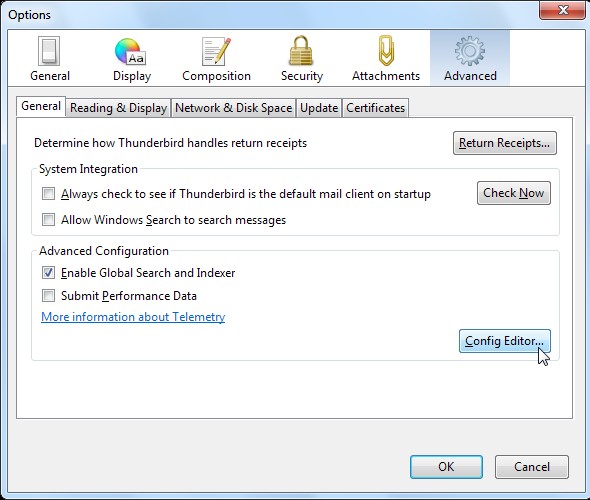
Task: Select the Advanced gear category
Action: pos(470,59)
